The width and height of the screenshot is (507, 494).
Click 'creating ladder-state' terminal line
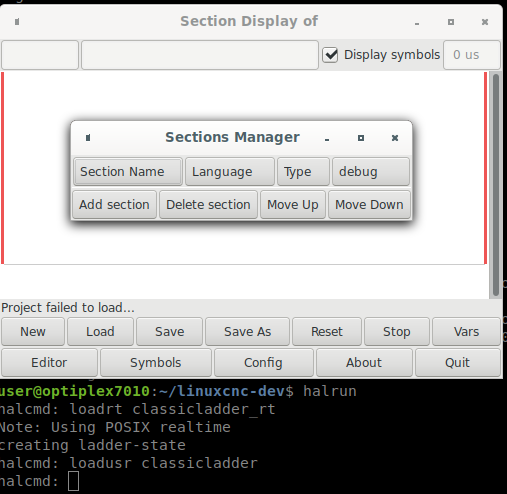(x=93, y=445)
